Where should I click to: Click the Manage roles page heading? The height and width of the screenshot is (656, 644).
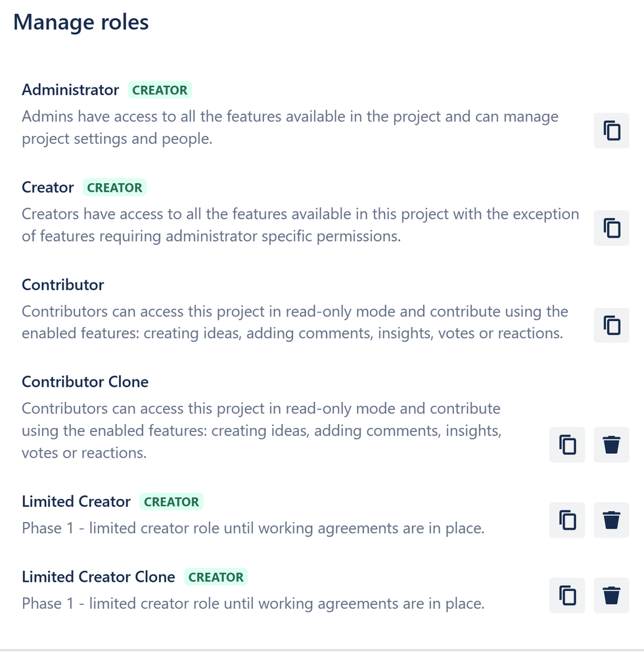[81, 22]
